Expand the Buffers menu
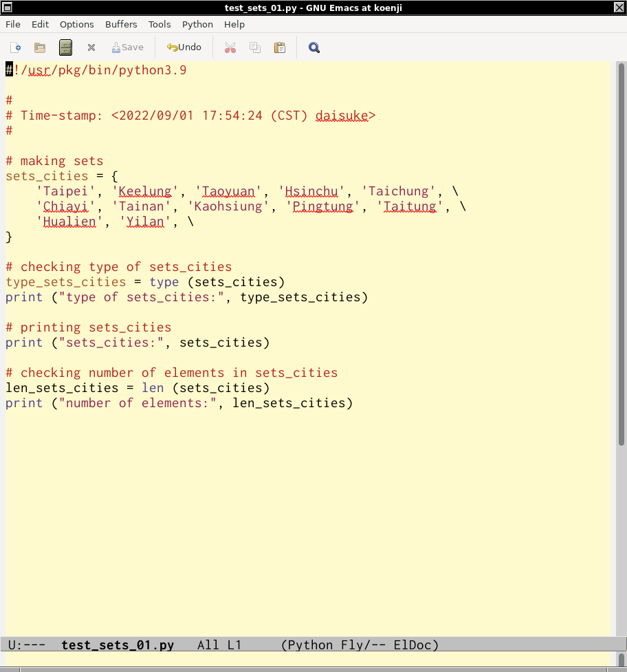The height and width of the screenshot is (672, 627). [x=121, y=24]
